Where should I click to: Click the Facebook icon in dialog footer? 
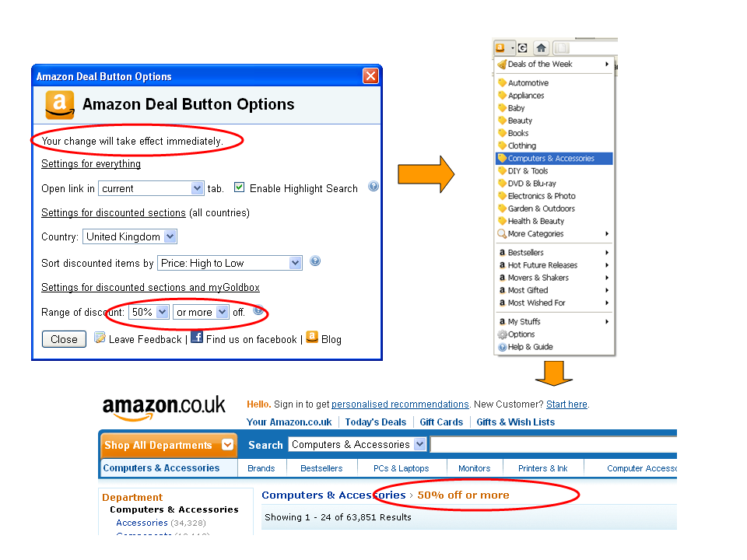click(197, 338)
